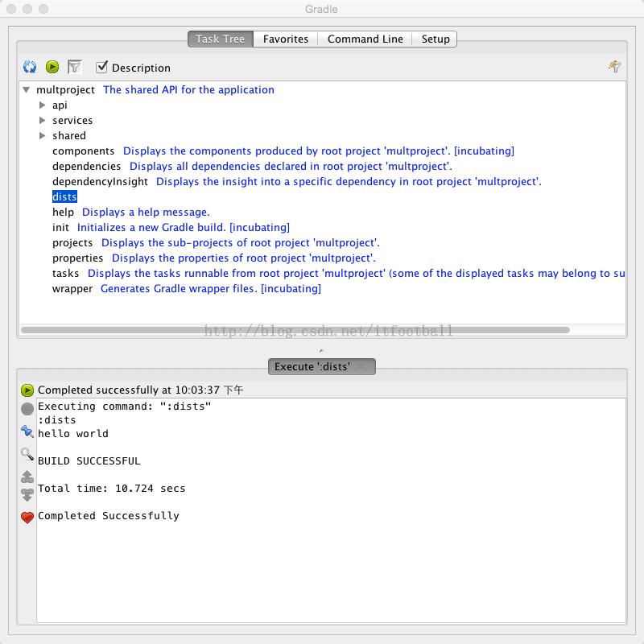
Task: Select the dependencies task
Action: 87,167
